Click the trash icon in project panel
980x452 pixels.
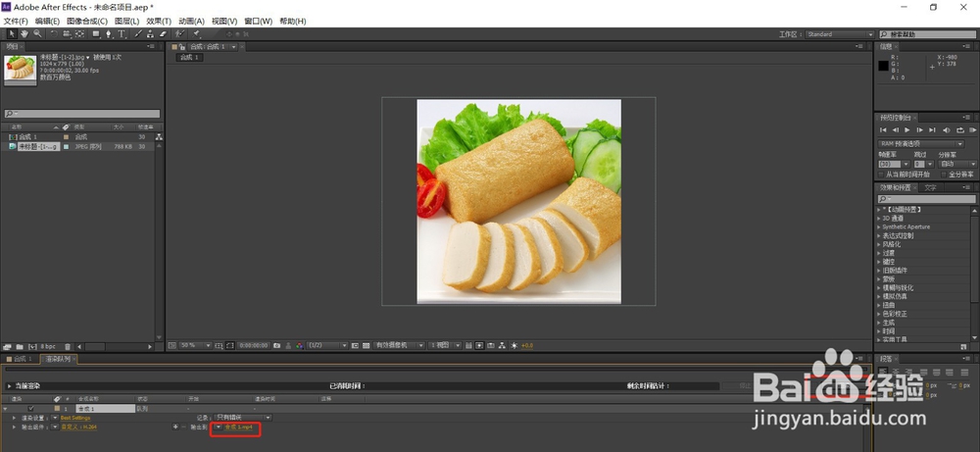click(68, 347)
